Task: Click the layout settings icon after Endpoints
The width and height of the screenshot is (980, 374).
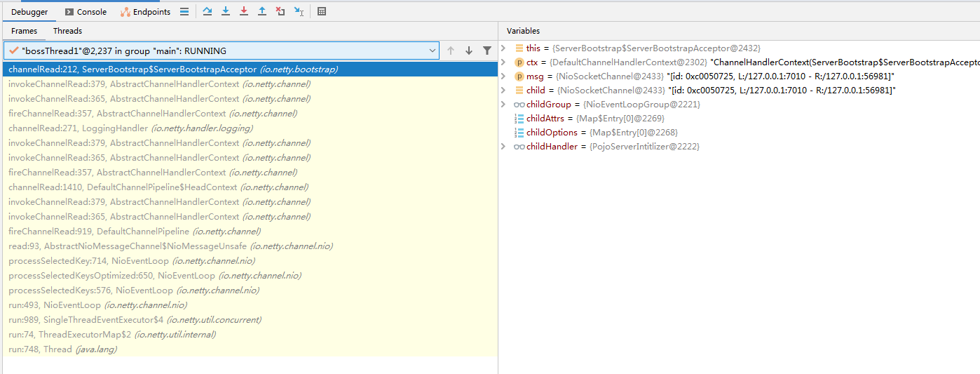Action: click(184, 12)
